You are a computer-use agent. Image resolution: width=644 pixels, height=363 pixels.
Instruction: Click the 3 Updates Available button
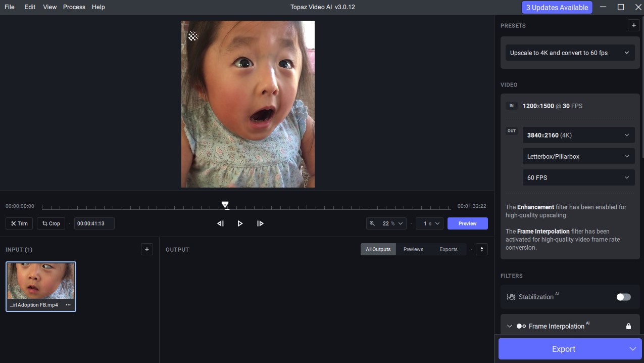click(x=557, y=8)
